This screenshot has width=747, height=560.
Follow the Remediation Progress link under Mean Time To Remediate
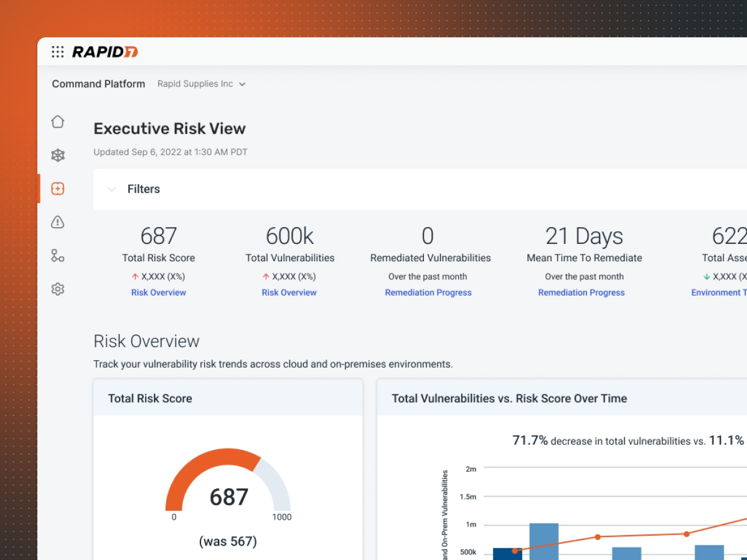(x=581, y=292)
